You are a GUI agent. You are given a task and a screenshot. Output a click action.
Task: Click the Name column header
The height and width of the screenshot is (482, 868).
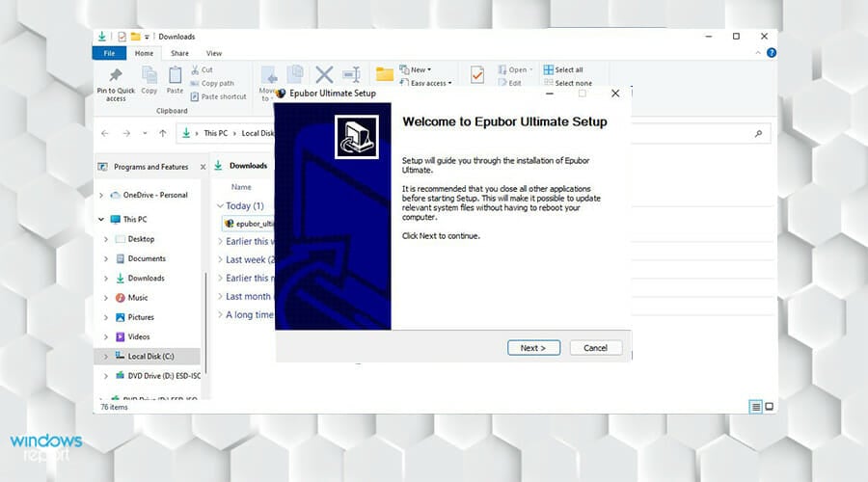pos(241,187)
